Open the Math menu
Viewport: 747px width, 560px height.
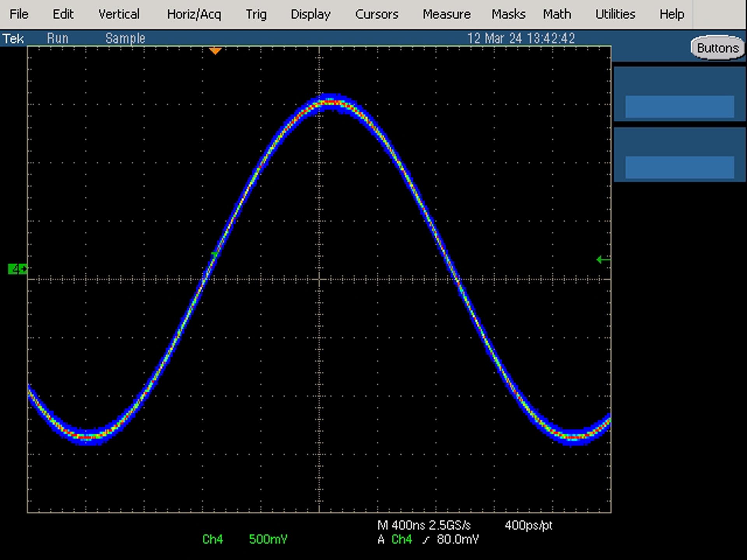[557, 14]
